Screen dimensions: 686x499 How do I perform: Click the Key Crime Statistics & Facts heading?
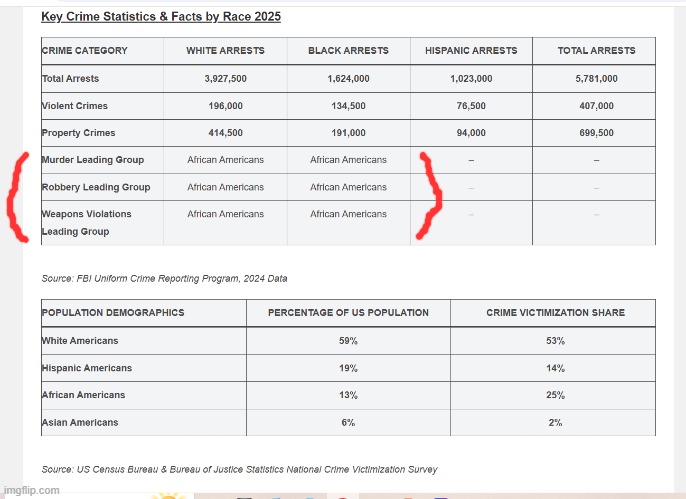coord(160,17)
